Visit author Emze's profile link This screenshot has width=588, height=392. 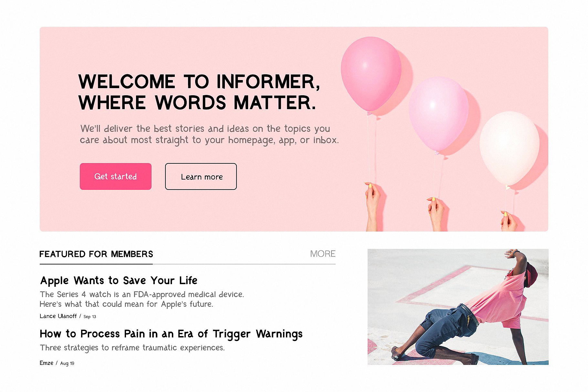(x=47, y=363)
